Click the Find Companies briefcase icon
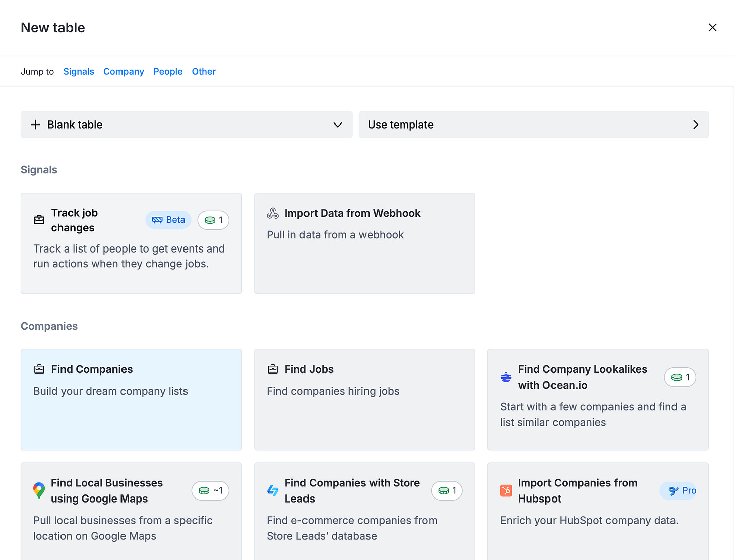This screenshot has height=560, width=734. [39, 369]
